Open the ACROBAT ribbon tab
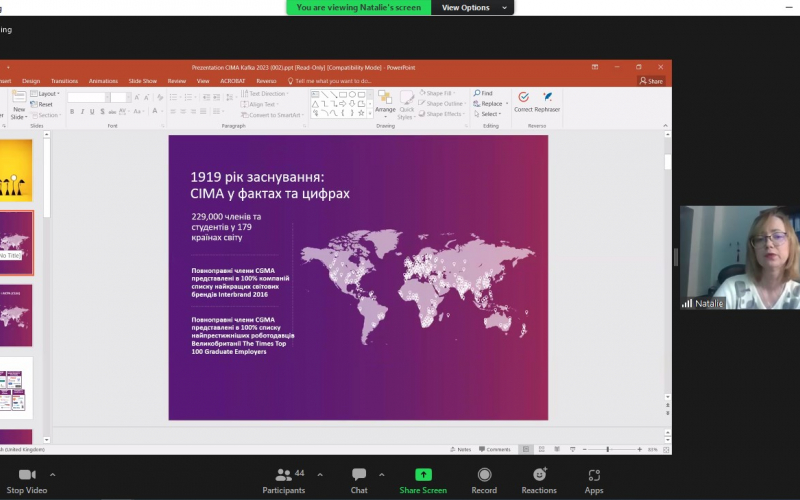 click(x=233, y=81)
